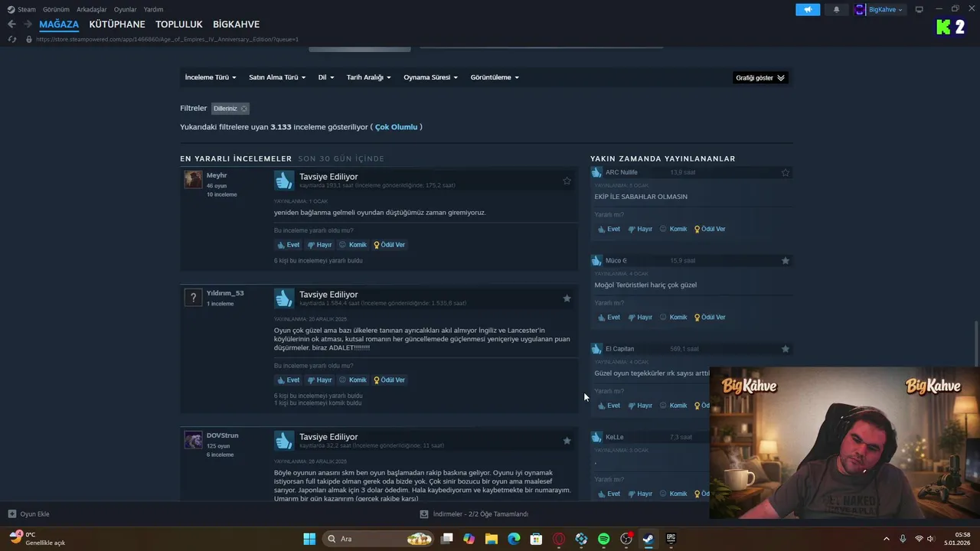Open the İnceleme Türü dropdown

click(211, 77)
